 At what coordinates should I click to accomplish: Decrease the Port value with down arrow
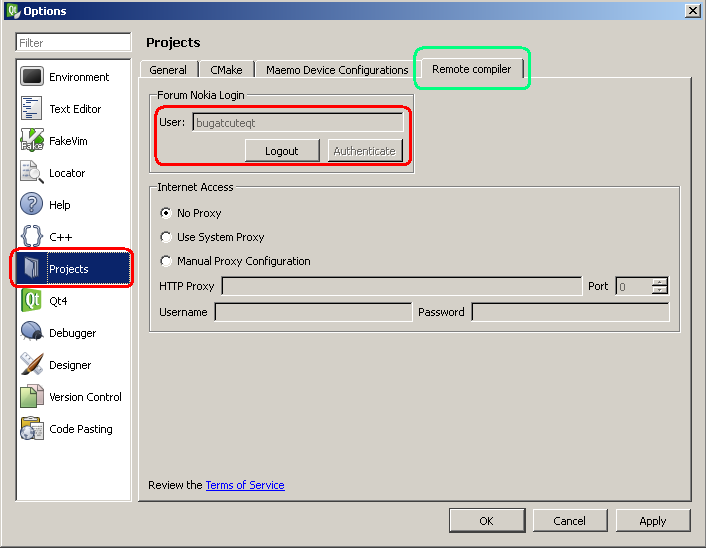coord(660,290)
